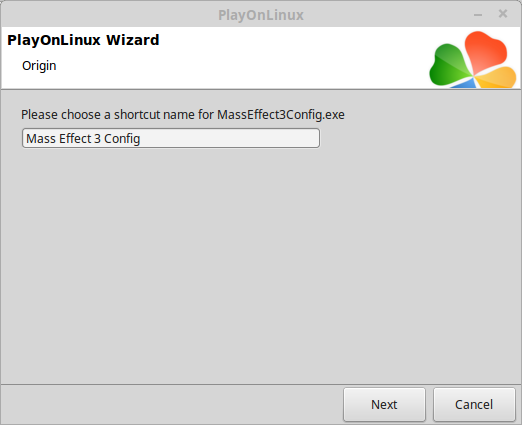Click the 'PlayOnLinux Wizard' heading

83,40
